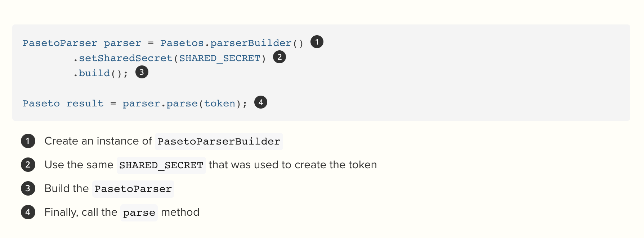
Task: Click 'setSharedSecret' in the code block
Action: pos(126,58)
